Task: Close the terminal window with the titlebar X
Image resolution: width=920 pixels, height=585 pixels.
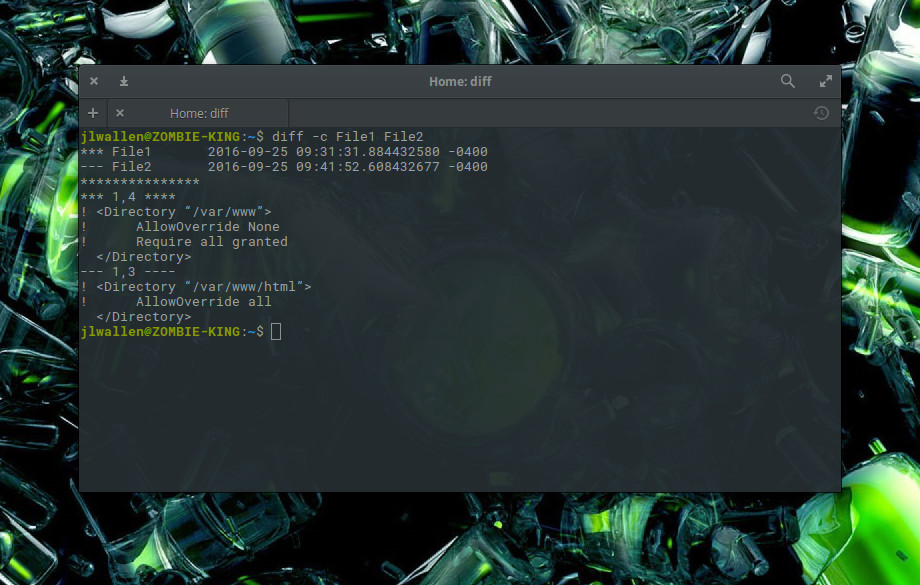Action: click(x=94, y=81)
